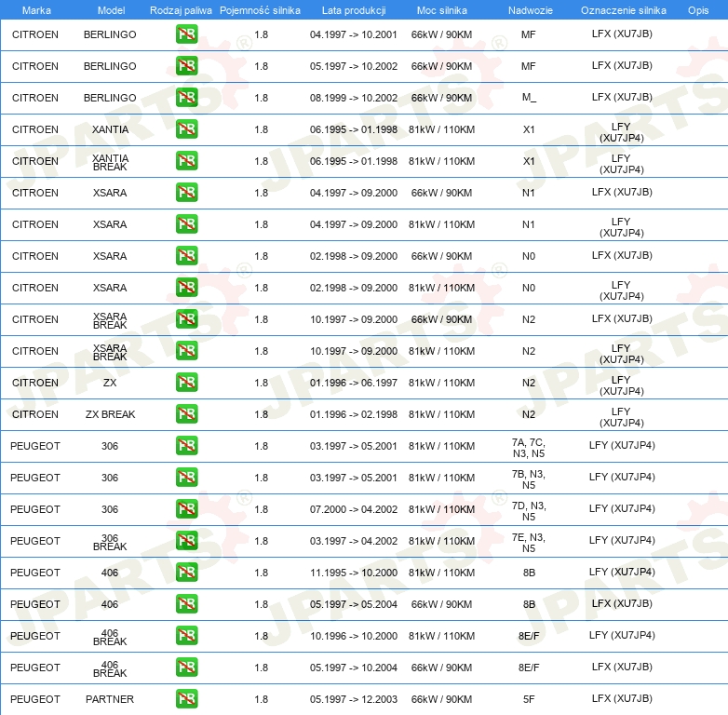Sort by Marka column header

36,10
